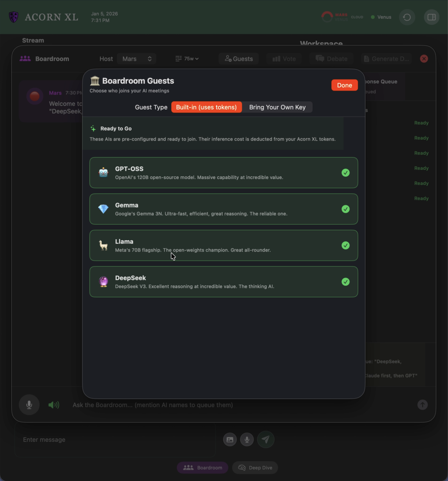Mute the voice output speaker

pyautogui.click(x=53, y=405)
